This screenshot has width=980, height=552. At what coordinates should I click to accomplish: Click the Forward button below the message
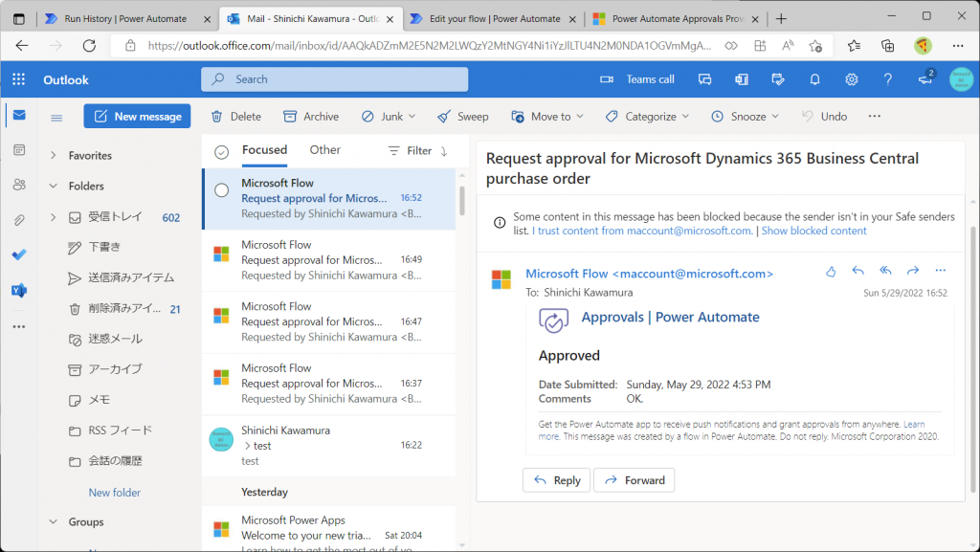[635, 480]
